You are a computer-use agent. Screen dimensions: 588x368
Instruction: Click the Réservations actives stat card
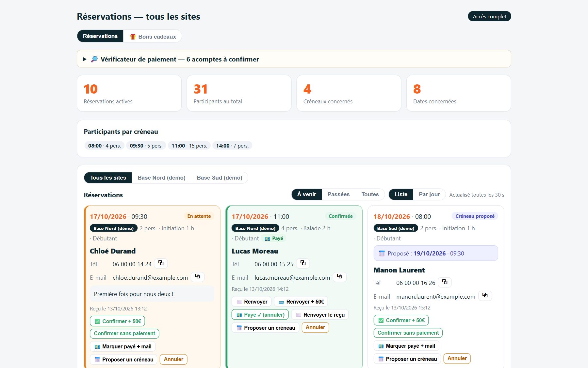129,93
